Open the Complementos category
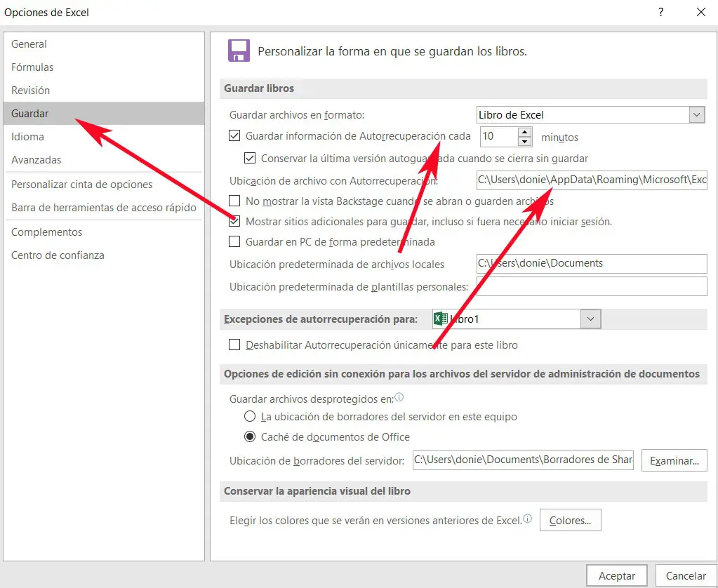The image size is (718, 588). tap(104, 232)
